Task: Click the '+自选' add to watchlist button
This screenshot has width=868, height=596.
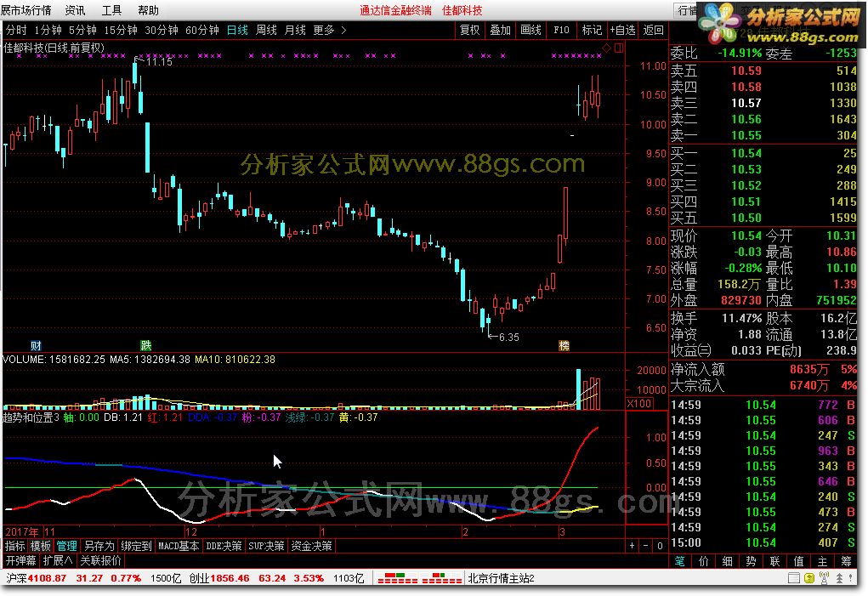Action: 623,30
